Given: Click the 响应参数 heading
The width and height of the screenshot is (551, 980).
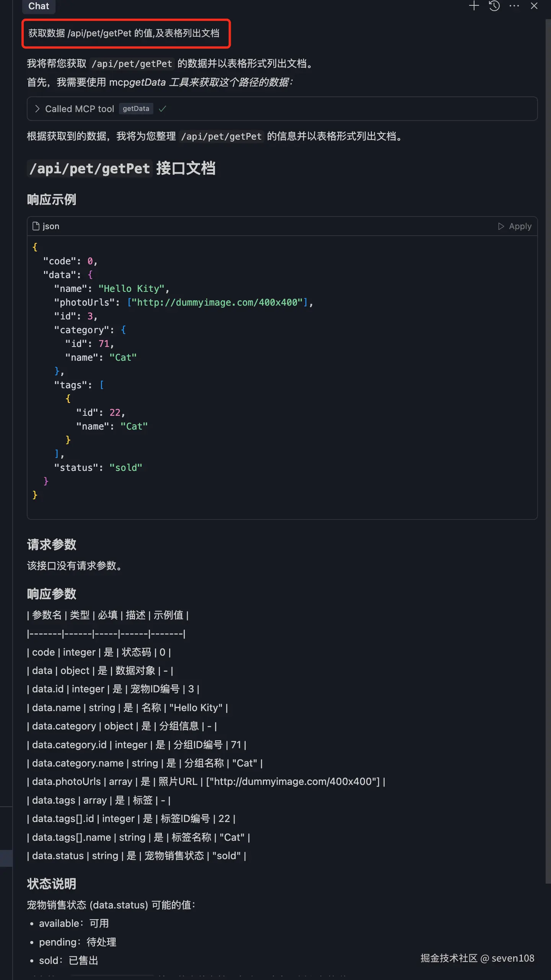Looking at the screenshot, I should pyautogui.click(x=52, y=594).
